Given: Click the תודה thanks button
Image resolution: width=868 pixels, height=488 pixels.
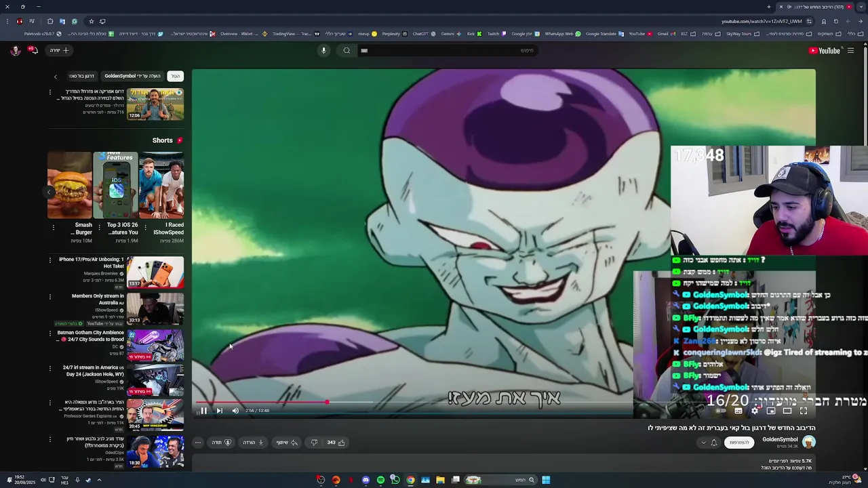Looking at the screenshot, I should [x=222, y=443].
